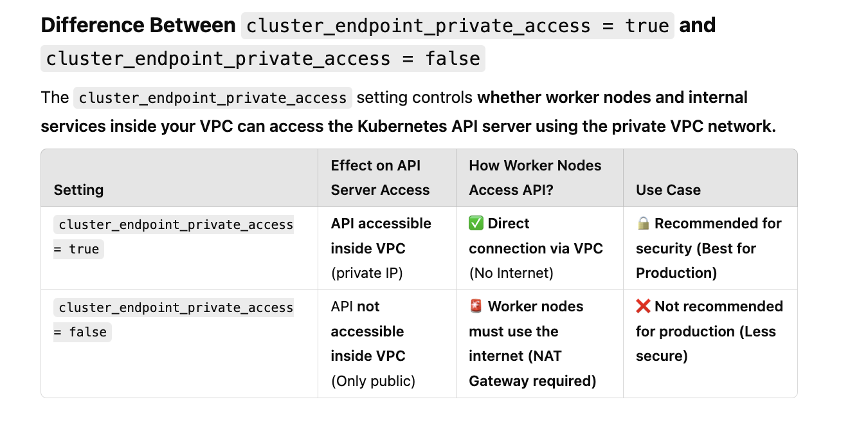Click the "Gateway required)" text in the table
The height and width of the screenshot is (422, 868).
tap(532, 381)
